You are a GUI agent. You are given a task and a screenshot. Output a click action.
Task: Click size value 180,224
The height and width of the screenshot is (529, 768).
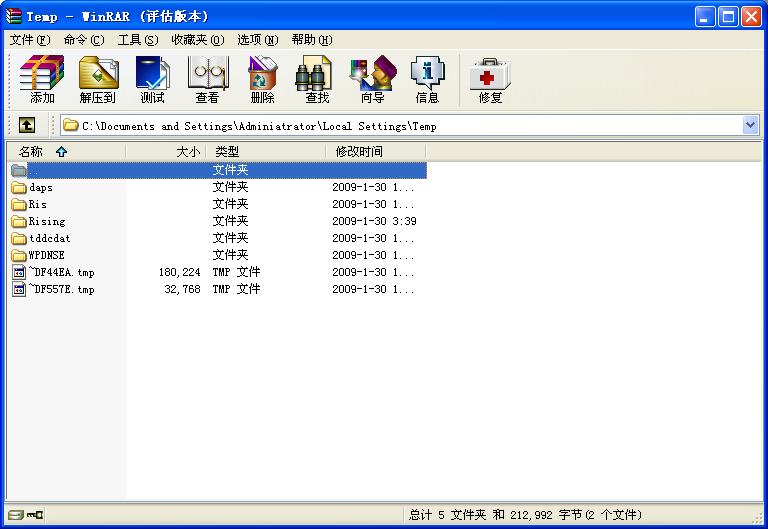(179, 272)
